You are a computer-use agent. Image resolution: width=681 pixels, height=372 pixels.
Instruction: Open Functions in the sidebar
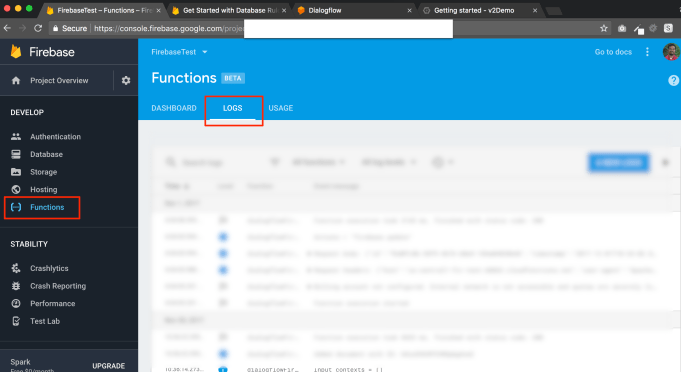pos(47,207)
